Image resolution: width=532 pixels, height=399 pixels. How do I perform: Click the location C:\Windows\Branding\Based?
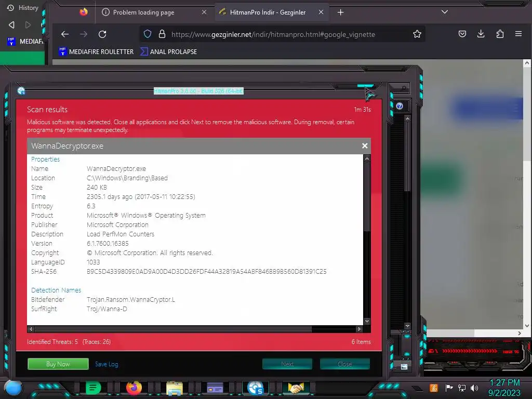click(x=127, y=178)
